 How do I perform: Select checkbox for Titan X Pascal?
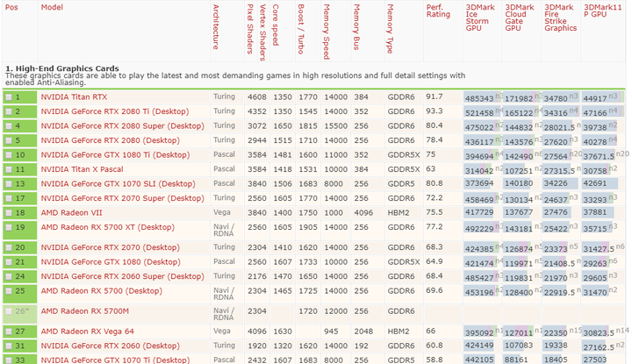click(9, 169)
